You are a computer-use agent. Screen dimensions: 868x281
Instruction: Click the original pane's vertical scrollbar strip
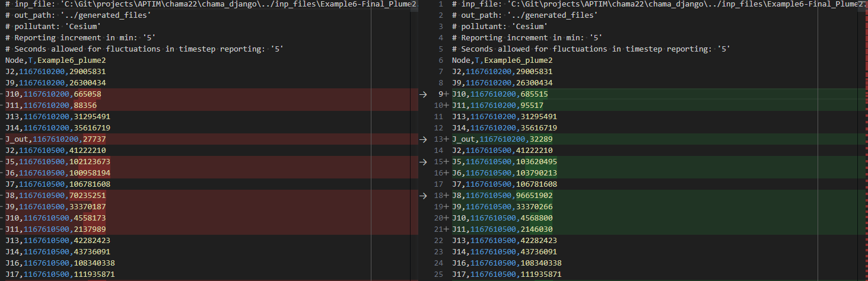point(414,140)
